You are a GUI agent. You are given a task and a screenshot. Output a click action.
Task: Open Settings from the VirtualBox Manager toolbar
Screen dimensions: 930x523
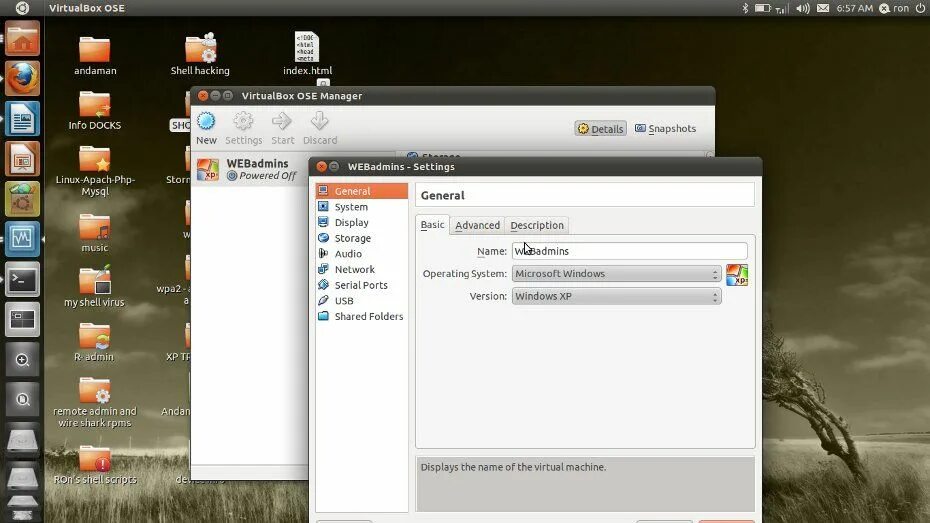pos(243,129)
